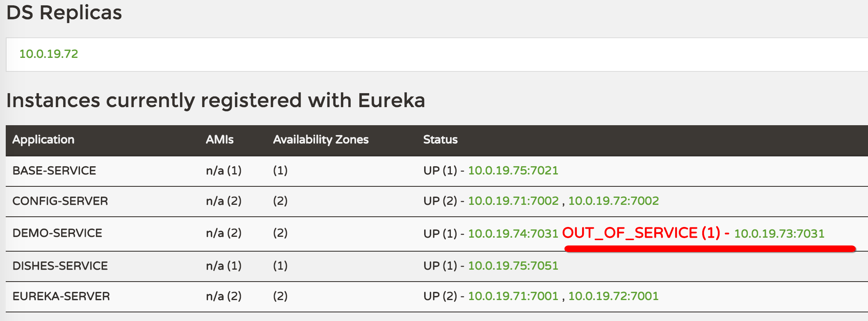Open CONFIG-SERVER instance 10.0.19.71:7002
The width and height of the screenshot is (868, 321).
click(x=514, y=201)
